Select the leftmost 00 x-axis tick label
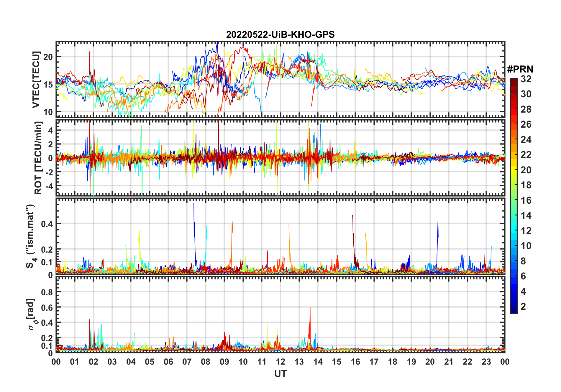This screenshot has width=561, height=392. (56, 362)
